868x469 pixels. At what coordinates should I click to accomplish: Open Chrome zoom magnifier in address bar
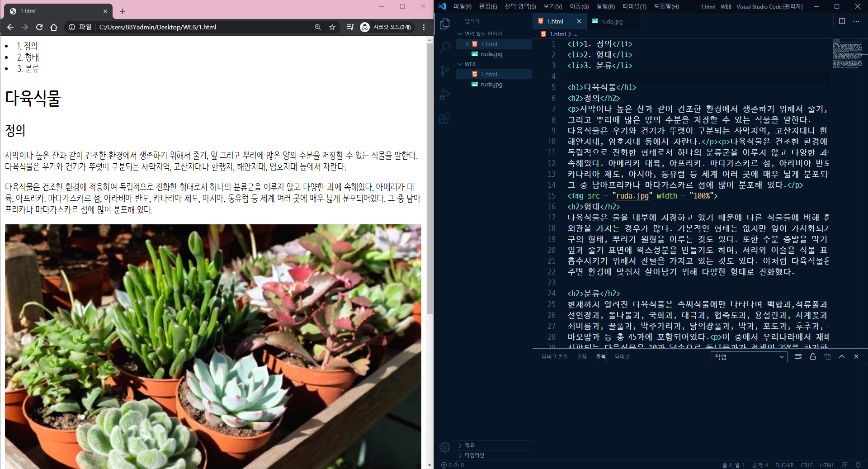(318, 27)
